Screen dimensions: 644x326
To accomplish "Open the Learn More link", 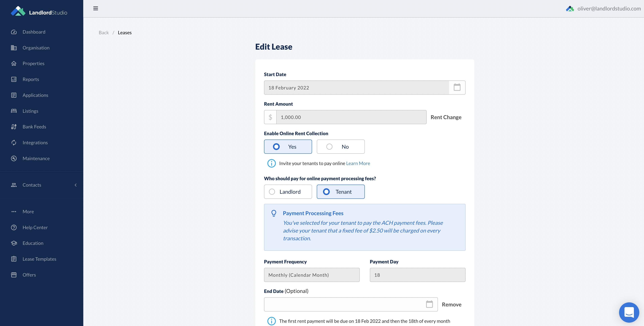I will (x=358, y=163).
